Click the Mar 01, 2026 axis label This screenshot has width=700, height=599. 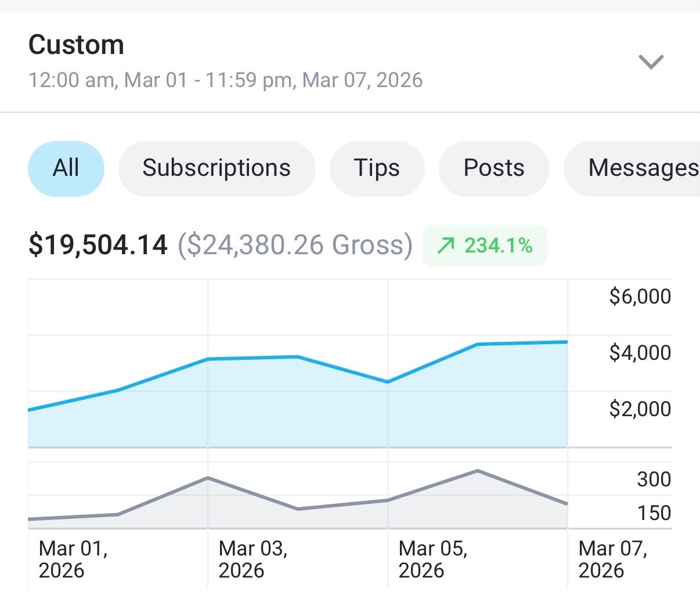pyautogui.click(x=73, y=560)
